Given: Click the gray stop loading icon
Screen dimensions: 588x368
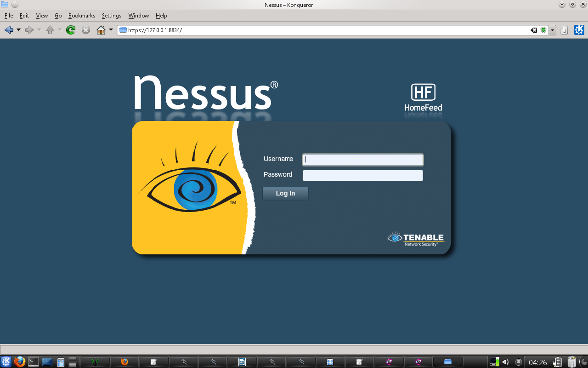Looking at the screenshot, I should (x=86, y=30).
